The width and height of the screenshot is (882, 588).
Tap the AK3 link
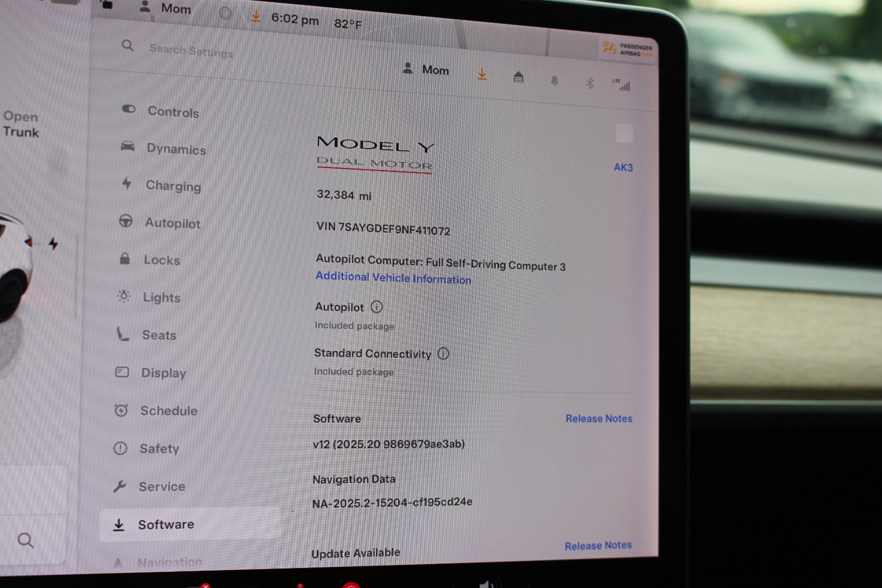(623, 167)
